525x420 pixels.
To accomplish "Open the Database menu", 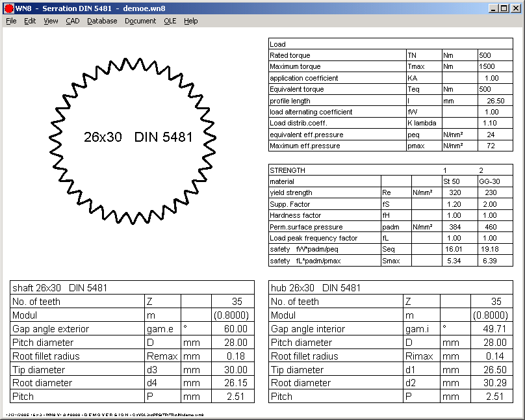I will (x=102, y=21).
